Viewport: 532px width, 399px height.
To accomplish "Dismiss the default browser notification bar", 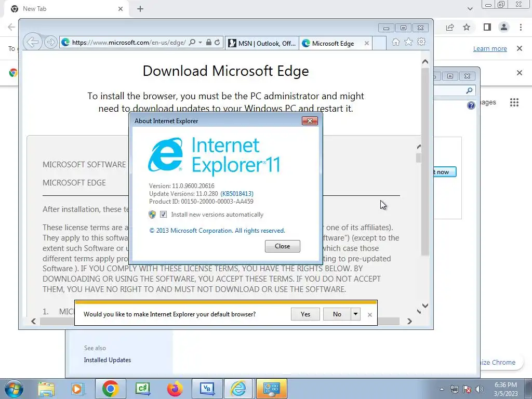I will [x=370, y=315].
